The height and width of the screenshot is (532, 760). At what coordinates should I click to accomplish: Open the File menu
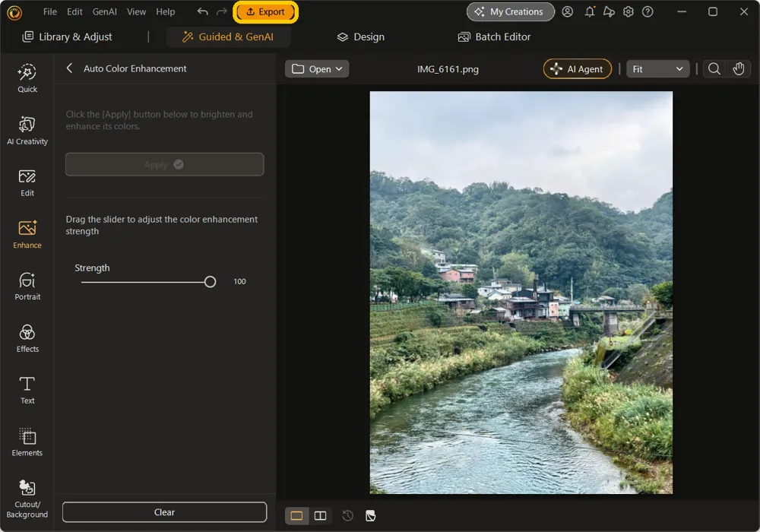pyautogui.click(x=50, y=11)
